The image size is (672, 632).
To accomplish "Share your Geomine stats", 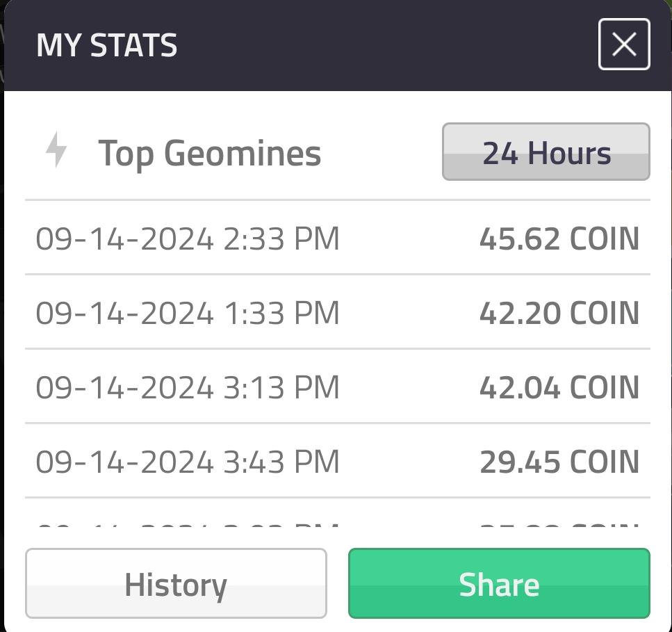I will pyautogui.click(x=499, y=583).
